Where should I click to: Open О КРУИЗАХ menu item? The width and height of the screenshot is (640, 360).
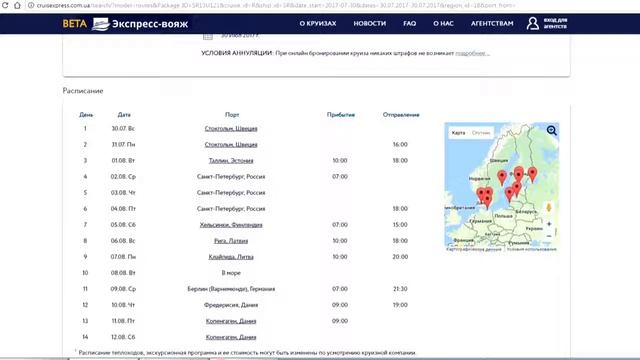(318, 23)
